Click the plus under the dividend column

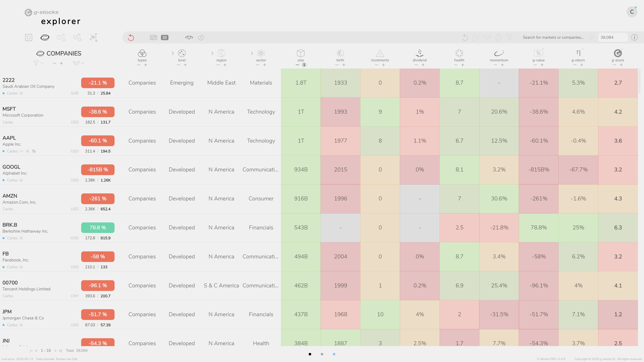423,65
